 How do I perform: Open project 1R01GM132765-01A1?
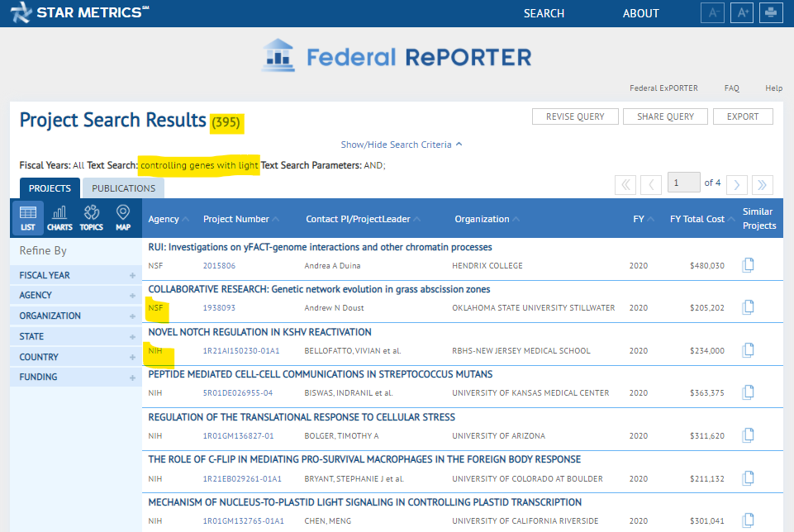243,521
